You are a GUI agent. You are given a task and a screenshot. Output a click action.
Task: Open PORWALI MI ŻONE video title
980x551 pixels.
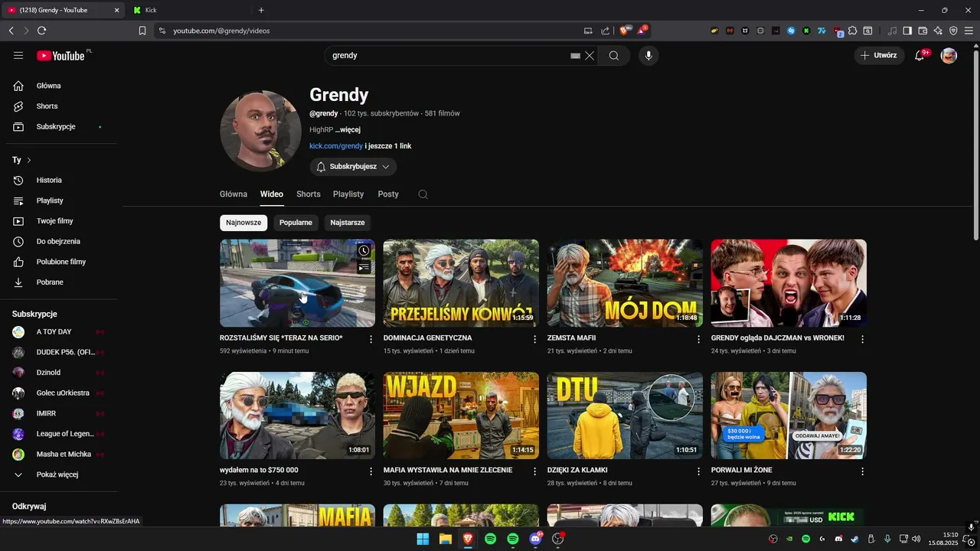point(741,470)
